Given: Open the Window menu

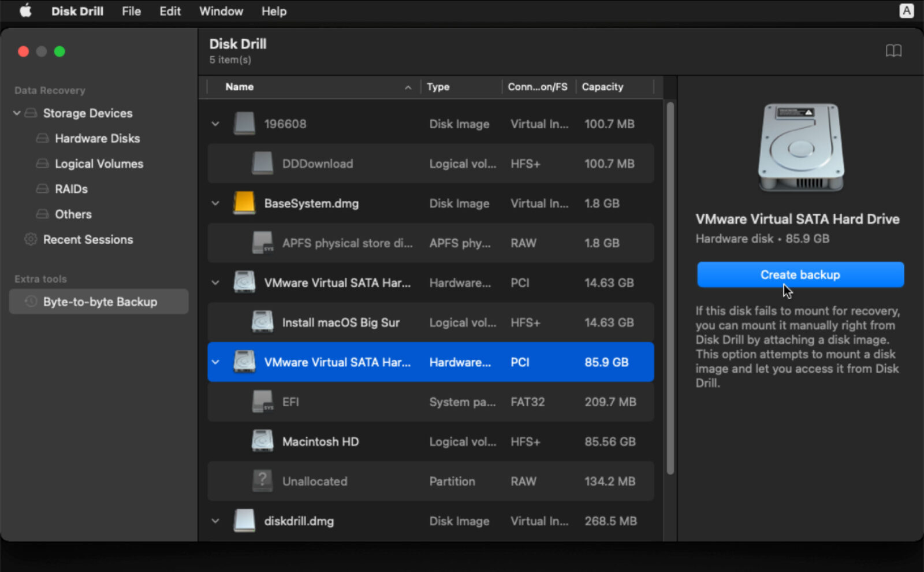Looking at the screenshot, I should (221, 11).
